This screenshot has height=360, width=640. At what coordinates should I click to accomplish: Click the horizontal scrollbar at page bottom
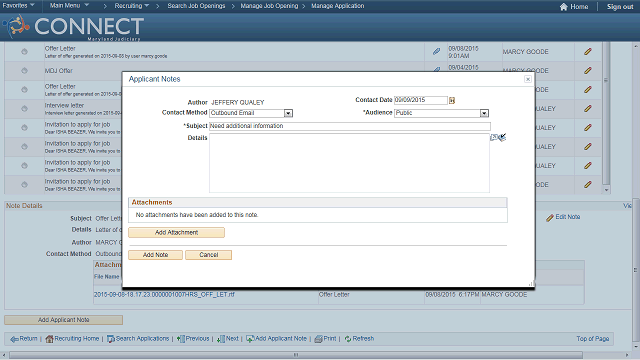(x=318, y=355)
